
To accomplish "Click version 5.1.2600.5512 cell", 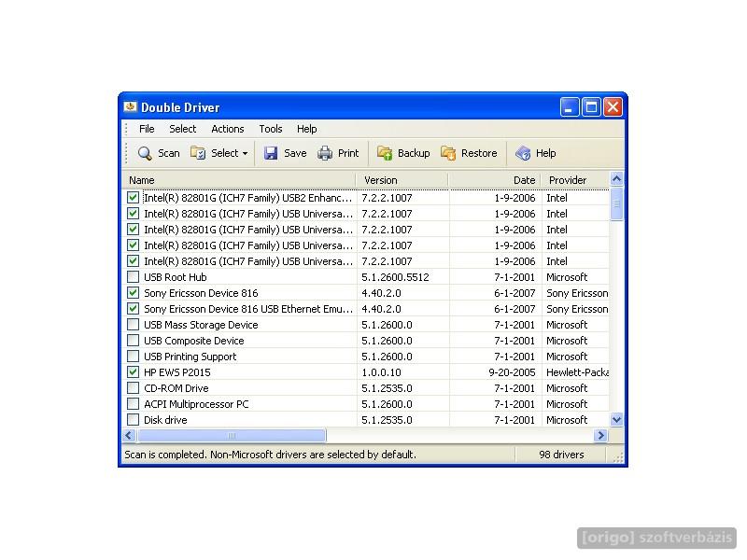I will coord(395,277).
